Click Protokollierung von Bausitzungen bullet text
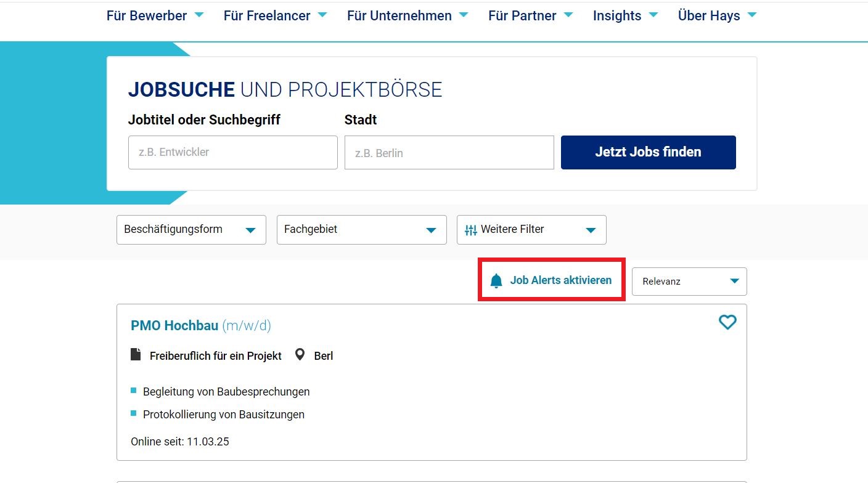The height and width of the screenshot is (483, 868). tap(224, 415)
